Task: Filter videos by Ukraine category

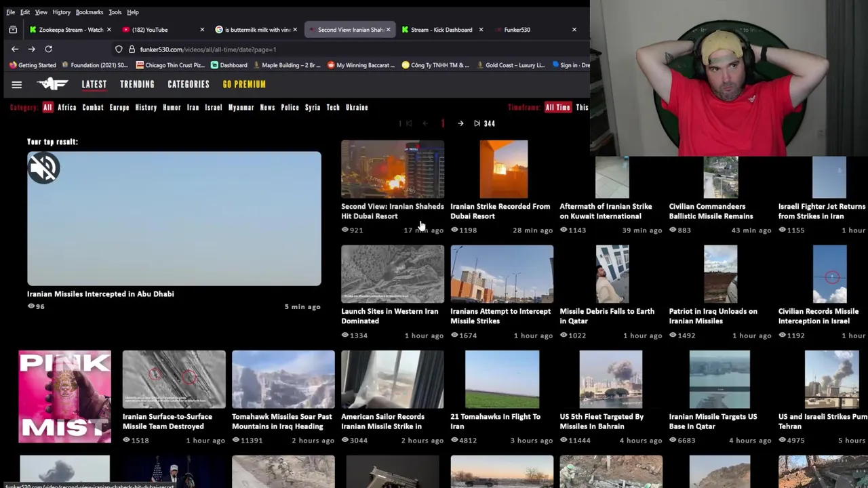Action: [x=357, y=107]
